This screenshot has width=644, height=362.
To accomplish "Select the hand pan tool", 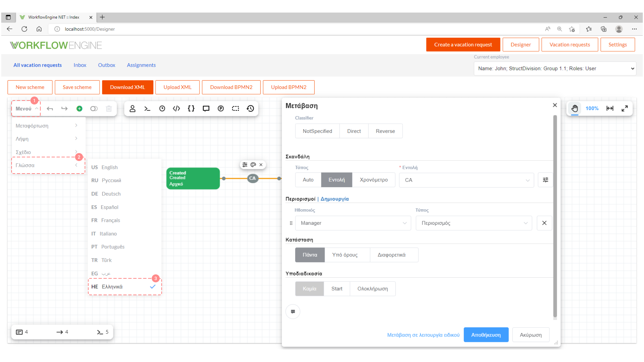I will tap(575, 108).
